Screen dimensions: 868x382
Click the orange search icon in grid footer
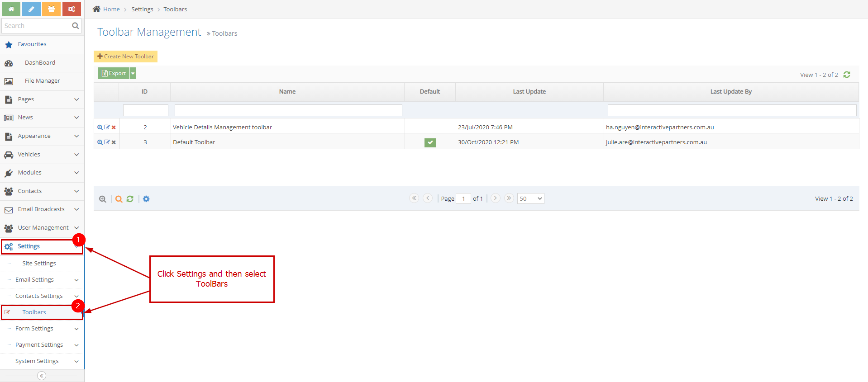click(119, 199)
